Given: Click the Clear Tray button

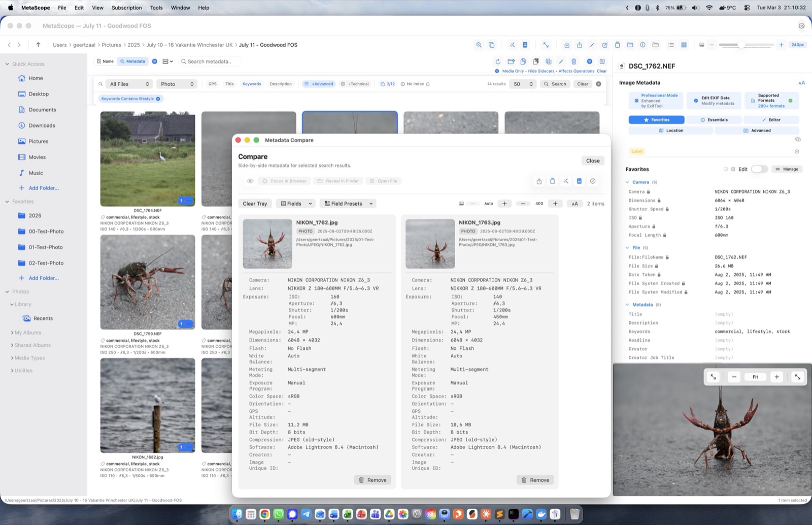Looking at the screenshot, I should pos(255,203).
